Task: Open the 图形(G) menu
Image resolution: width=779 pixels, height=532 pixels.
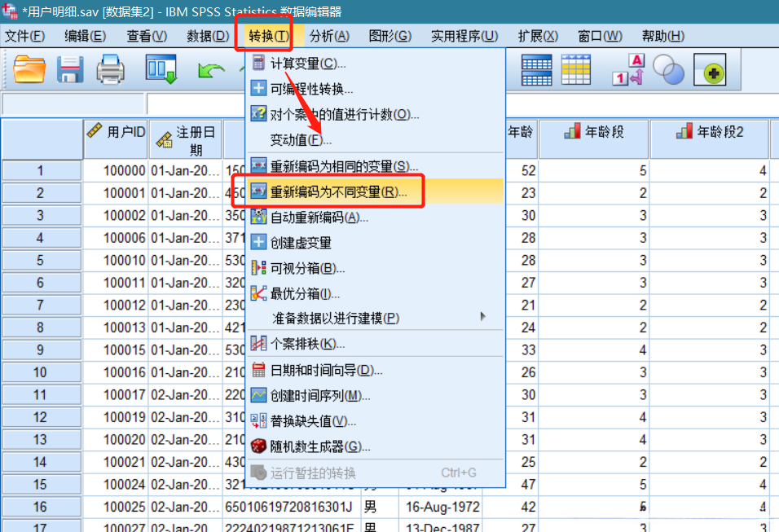Action: coord(390,37)
